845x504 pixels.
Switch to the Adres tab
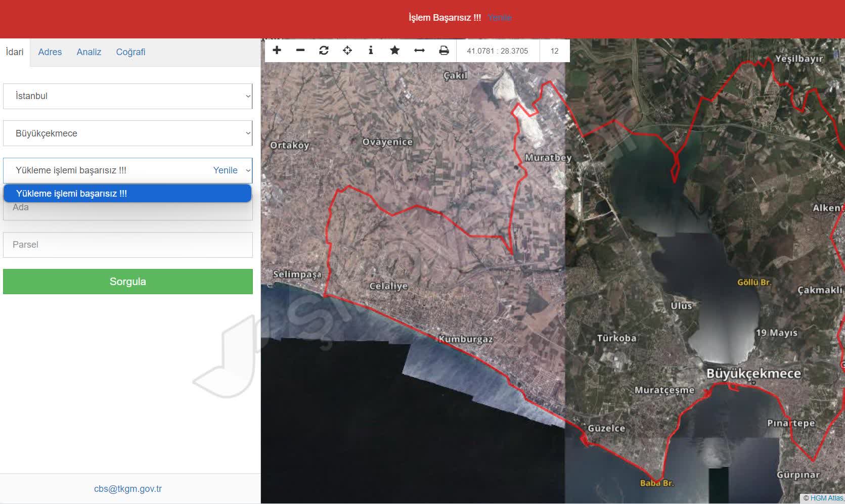50,52
